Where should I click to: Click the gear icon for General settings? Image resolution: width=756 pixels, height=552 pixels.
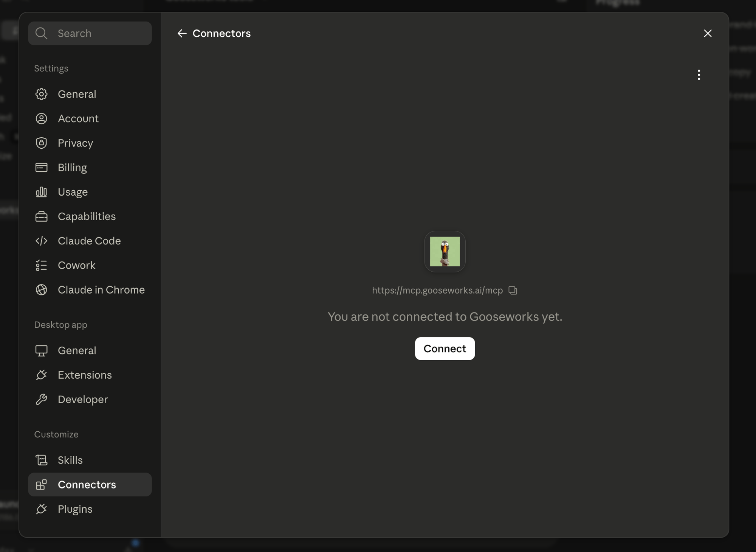(41, 94)
